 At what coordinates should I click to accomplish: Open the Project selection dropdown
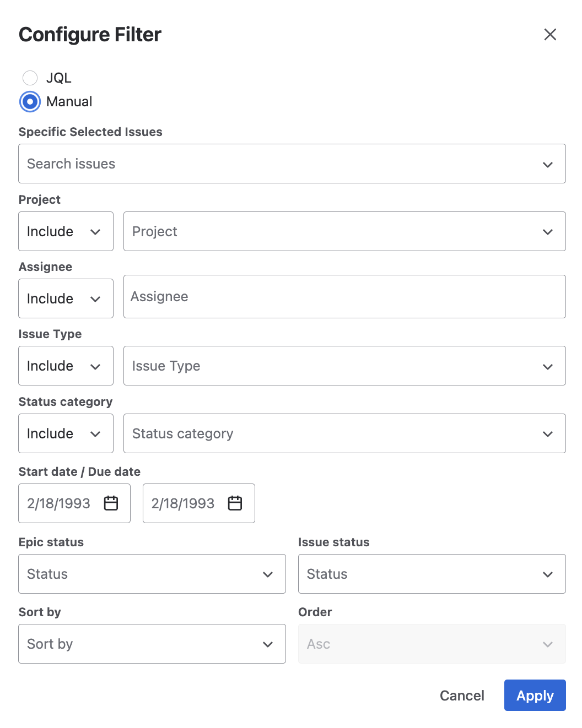[x=344, y=232]
